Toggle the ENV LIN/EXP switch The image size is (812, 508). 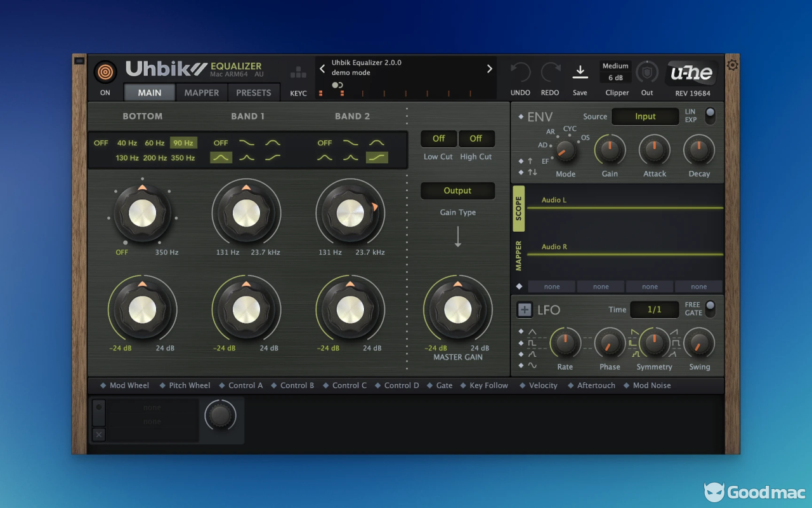coord(710,116)
